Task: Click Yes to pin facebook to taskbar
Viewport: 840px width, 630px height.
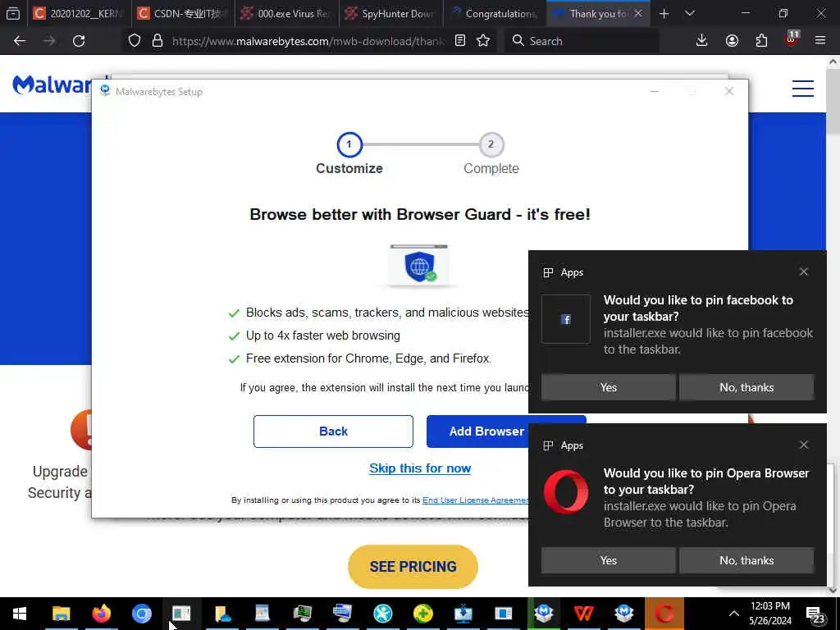Action: (609, 387)
